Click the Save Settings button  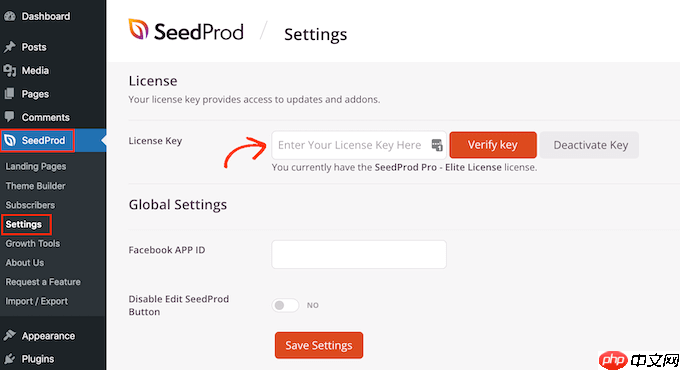pos(319,345)
